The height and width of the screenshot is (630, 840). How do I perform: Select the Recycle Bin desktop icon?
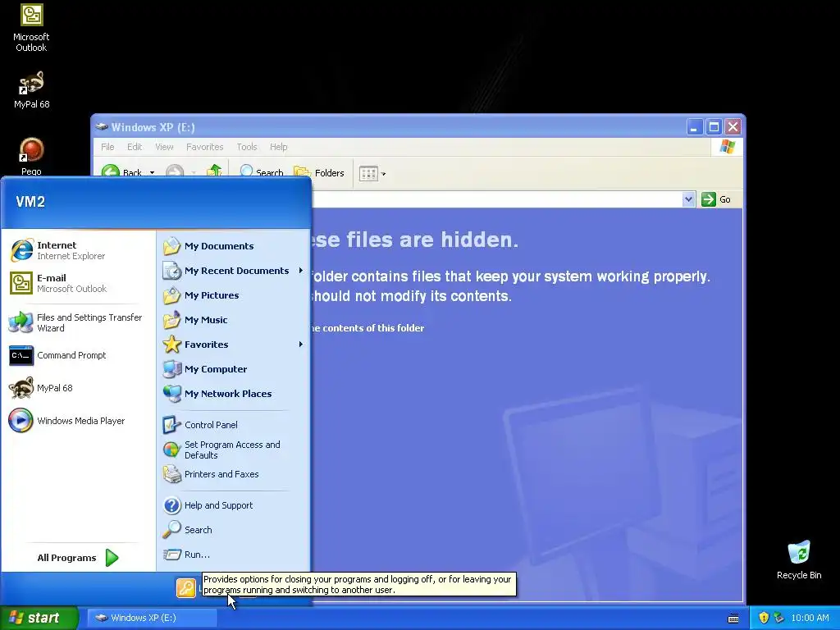pyautogui.click(x=799, y=559)
